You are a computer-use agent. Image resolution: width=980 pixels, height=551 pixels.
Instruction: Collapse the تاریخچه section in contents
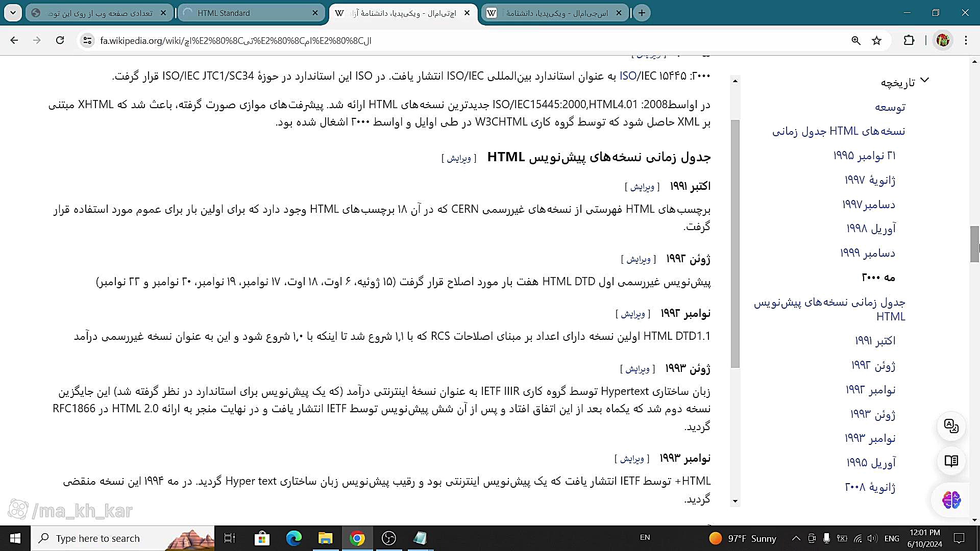point(925,81)
